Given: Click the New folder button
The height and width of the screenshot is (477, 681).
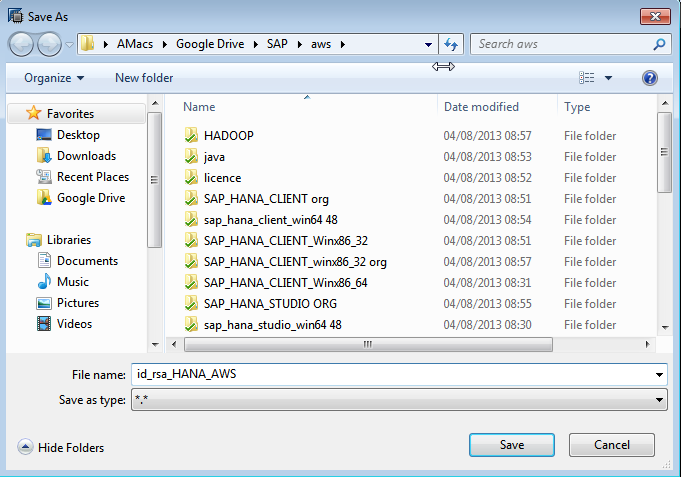Looking at the screenshot, I should click(x=144, y=78).
